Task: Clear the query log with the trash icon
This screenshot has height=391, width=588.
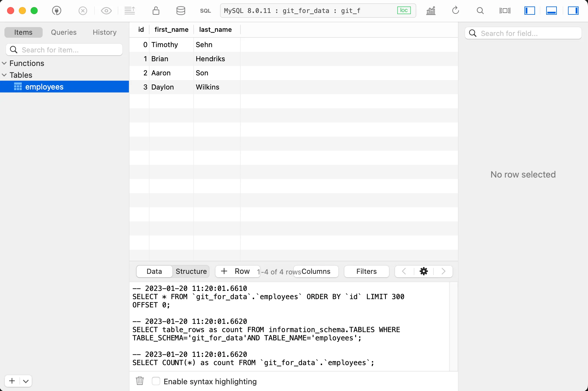Action: click(x=139, y=381)
